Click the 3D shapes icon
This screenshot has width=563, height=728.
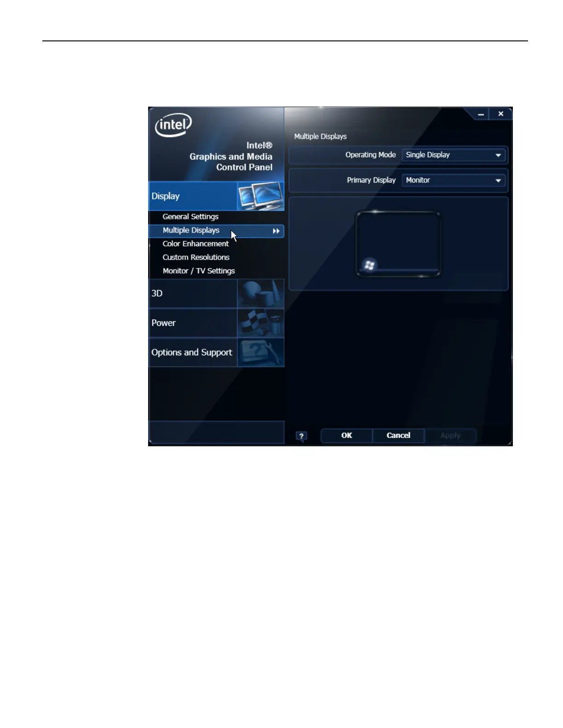tap(261, 293)
